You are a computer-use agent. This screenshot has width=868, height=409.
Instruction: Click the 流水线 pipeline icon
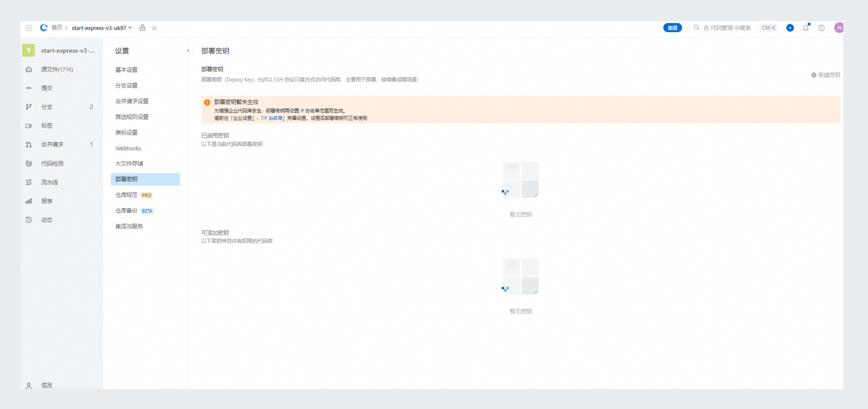(x=29, y=182)
